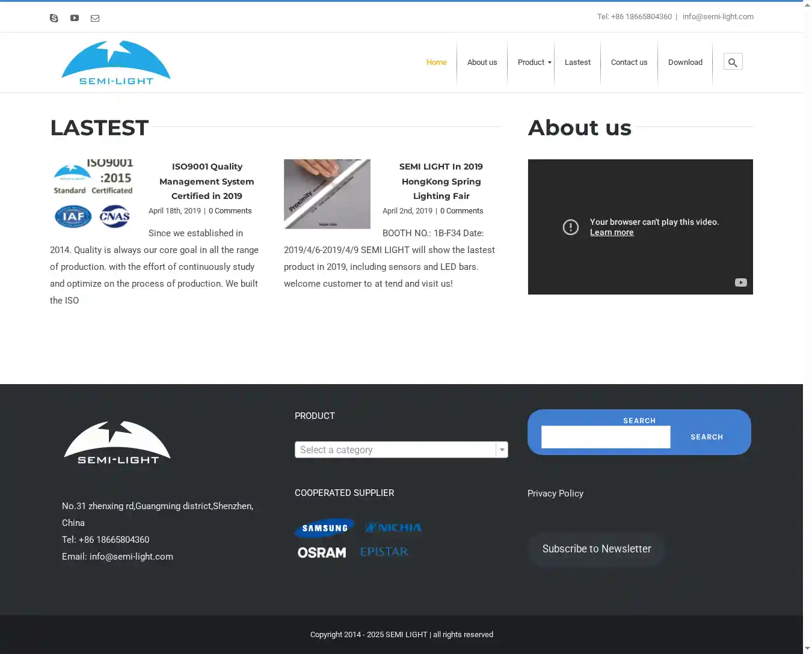Click the Skype icon in top bar
This screenshot has height=654, width=812.
pyautogui.click(x=54, y=18)
